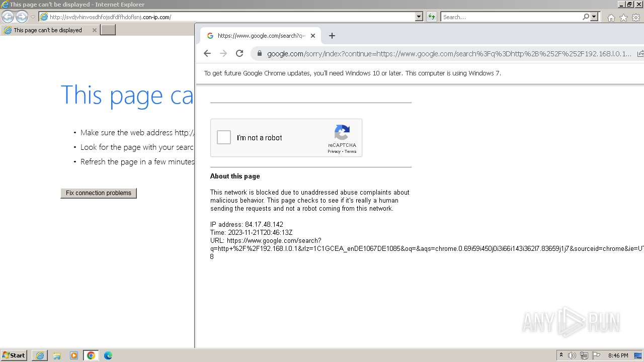The height and width of the screenshot is (362, 644).
Task: Click the Time 2023-11-21T20:46:13Z text
Action: pyautogui.click(x=251, y=233)
